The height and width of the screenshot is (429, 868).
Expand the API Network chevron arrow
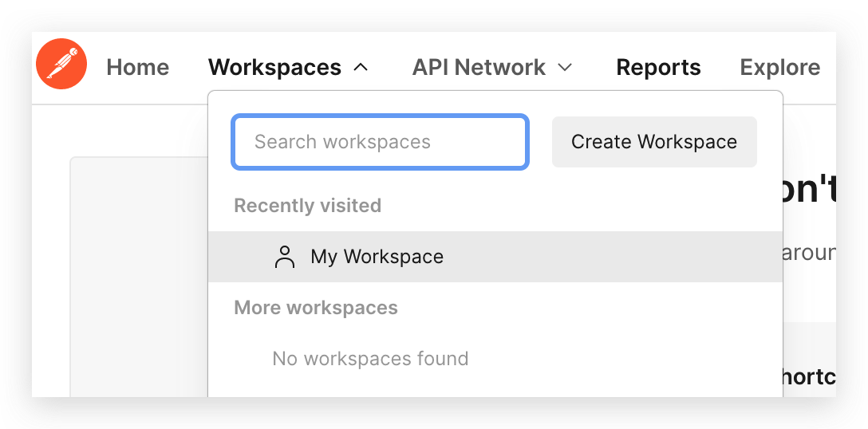[x=565, y=68]
